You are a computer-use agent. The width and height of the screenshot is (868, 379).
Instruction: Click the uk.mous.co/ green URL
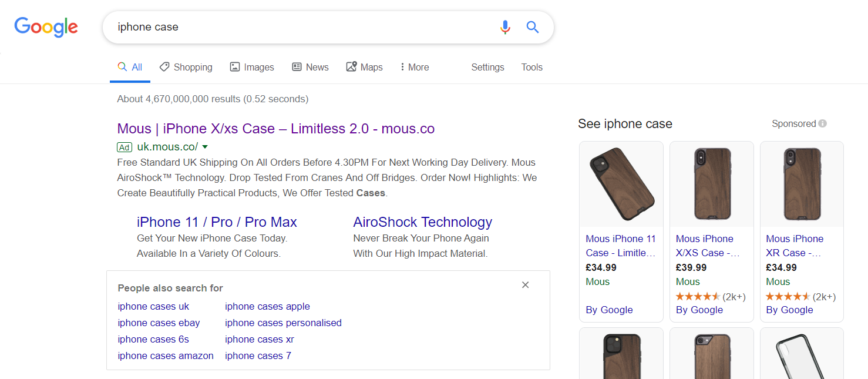coord(167,147)
